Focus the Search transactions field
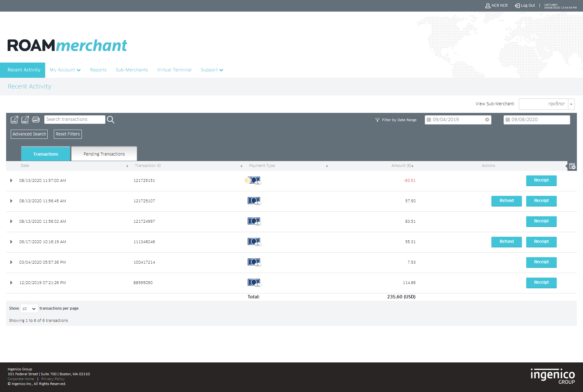Screen dimensions: 583x392 pos(75,120)
